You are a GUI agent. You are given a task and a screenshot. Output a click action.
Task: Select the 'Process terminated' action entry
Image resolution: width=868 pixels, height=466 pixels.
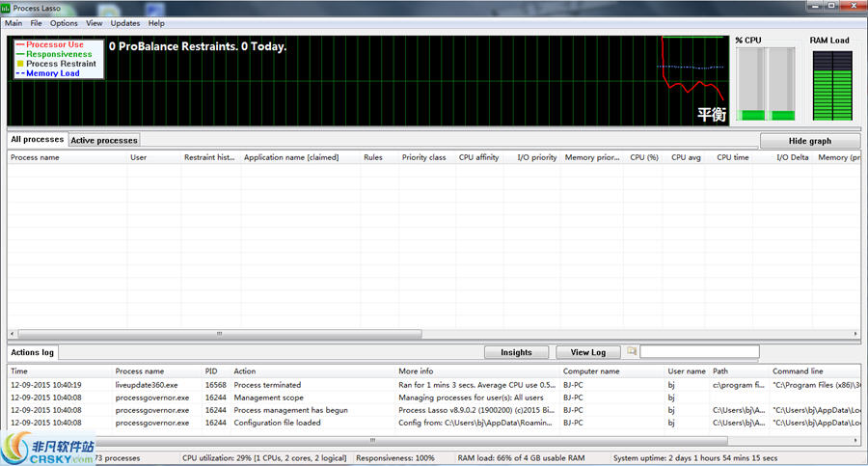point(267,385)
